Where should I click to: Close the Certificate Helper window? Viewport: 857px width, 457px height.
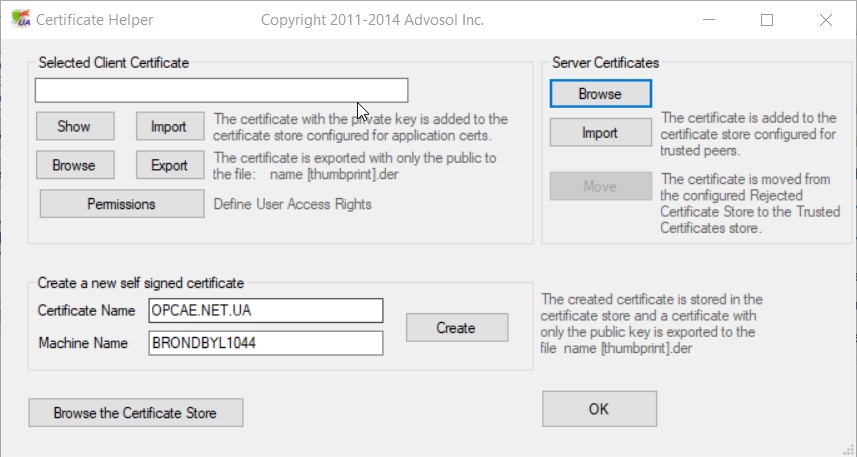click(x=826, y=20)
